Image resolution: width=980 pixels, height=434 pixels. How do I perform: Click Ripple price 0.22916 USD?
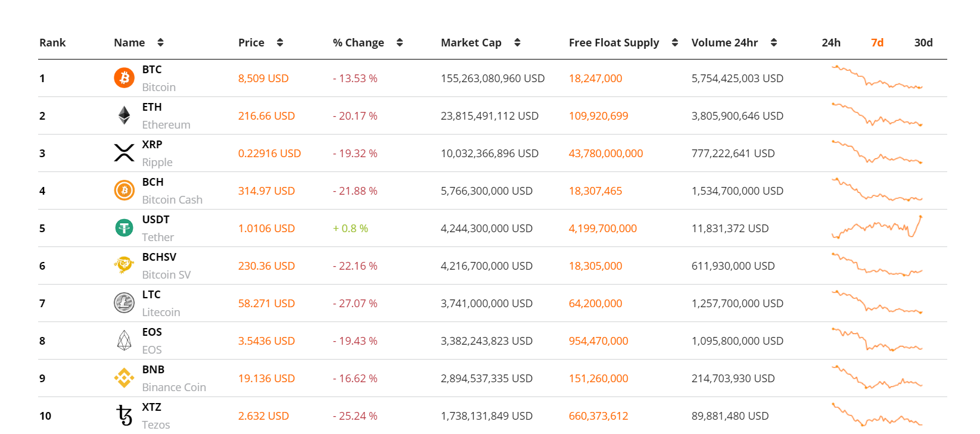pos(269,153)
